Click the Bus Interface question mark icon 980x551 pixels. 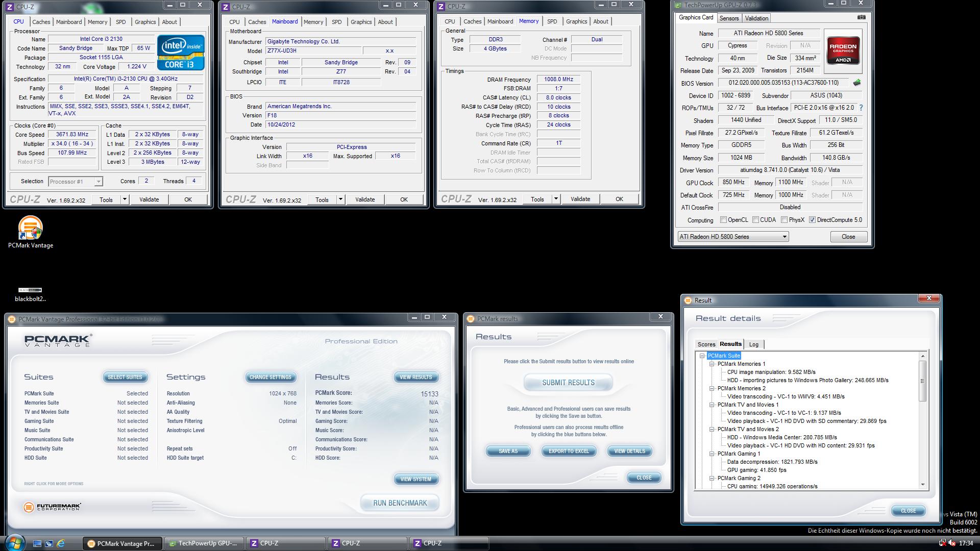click(x=861, y=108)
